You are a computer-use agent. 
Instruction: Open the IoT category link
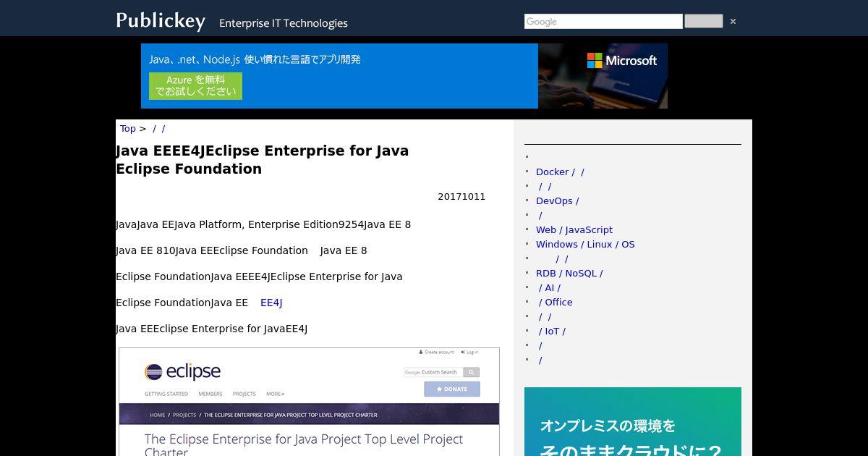coord(552,332)
